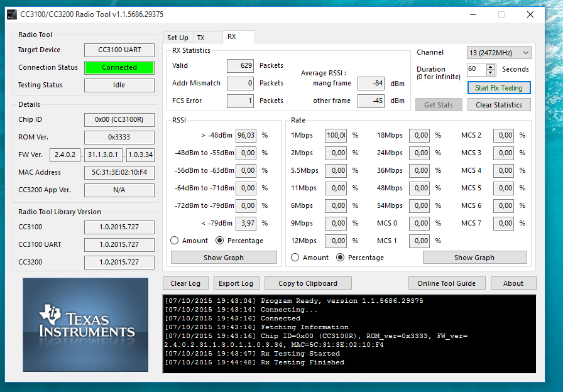The width and height of the screenshot is (563, 392).
Task: Click the Radio Tool app icon in title bar
Action: 11,14
